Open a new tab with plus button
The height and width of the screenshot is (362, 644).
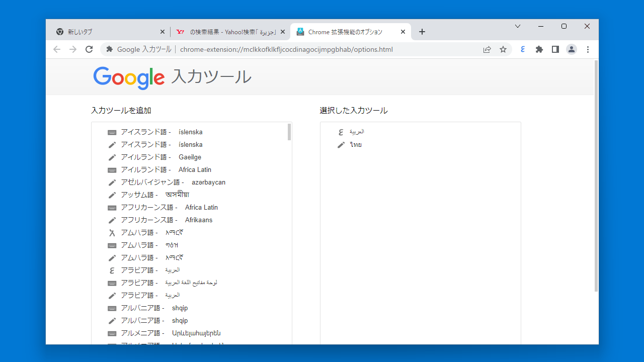click(422, 32)
